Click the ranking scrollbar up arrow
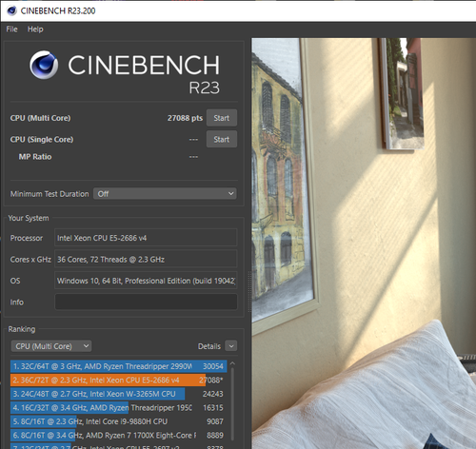The image size is (476, 449). point(233,363)
